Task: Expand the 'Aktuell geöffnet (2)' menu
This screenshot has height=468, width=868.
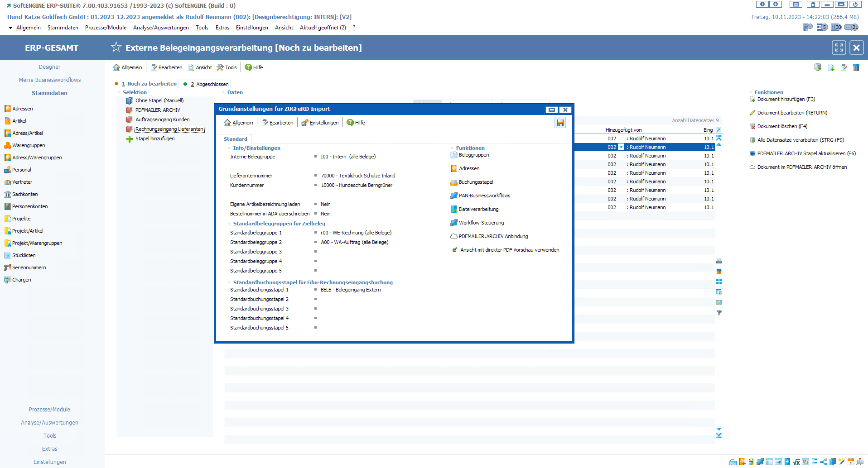Action: pyautogui.click(x=323, y=28)
